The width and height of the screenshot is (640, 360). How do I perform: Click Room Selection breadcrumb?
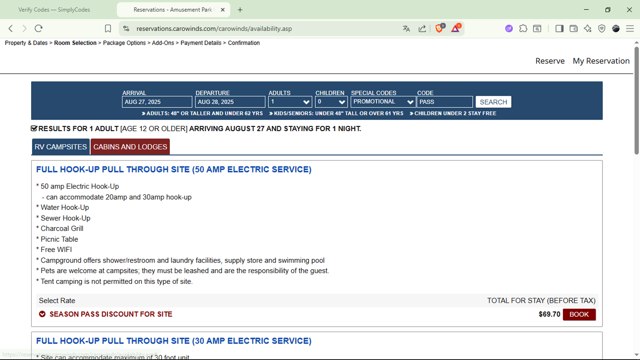pyautogui.click(x=76, y=43)
